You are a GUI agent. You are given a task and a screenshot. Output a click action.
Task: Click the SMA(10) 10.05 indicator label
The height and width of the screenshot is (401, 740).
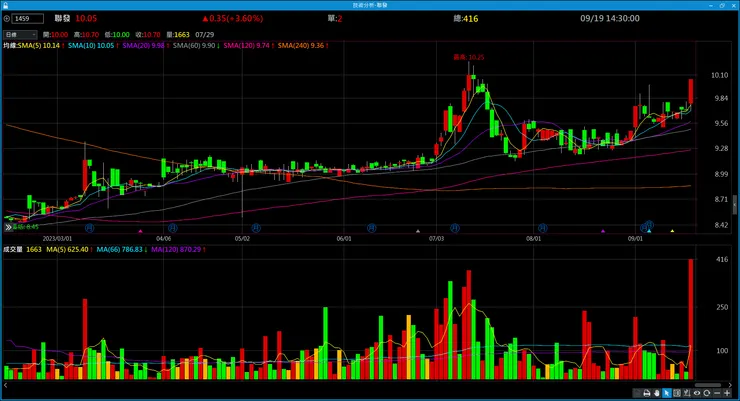coord(93,46)
